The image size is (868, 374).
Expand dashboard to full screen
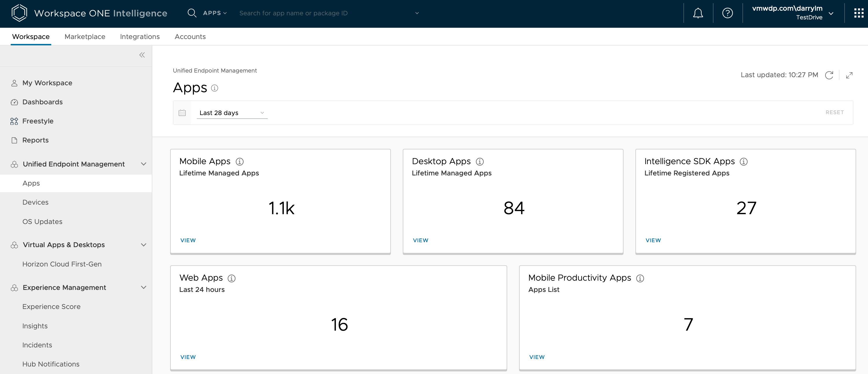(x=849, y=75)
